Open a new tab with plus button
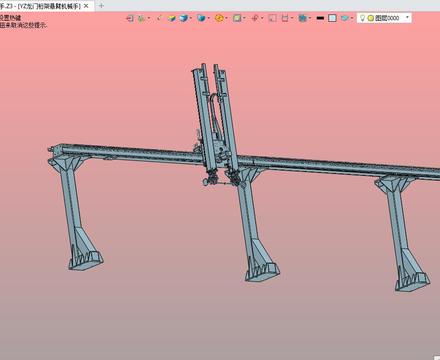The width and height of the screenshot is (440, 360). (101, 6)
